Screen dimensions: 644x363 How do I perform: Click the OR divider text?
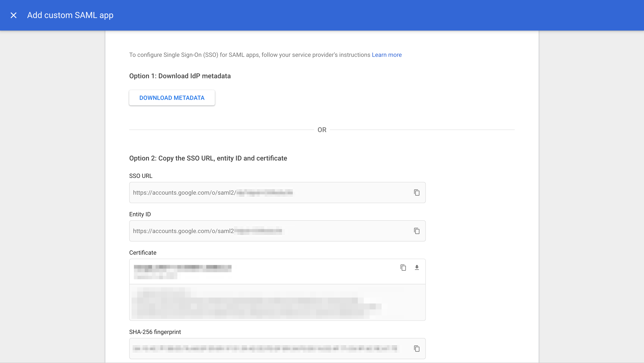(x=322, y=130)
